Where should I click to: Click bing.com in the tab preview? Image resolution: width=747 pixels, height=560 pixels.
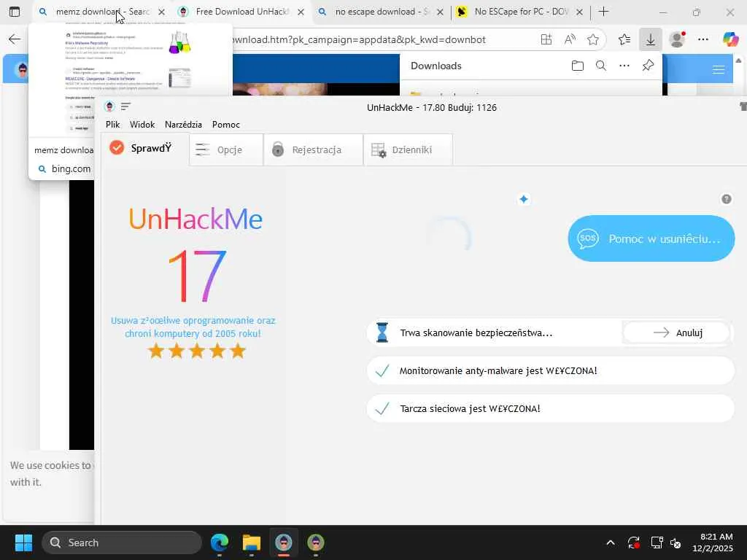[x=71, y=169]
